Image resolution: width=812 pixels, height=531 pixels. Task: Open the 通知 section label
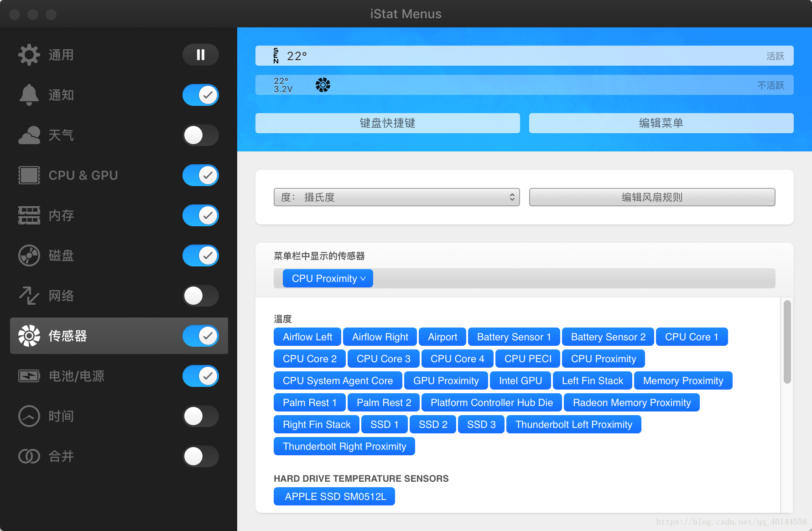(x=61, y=95)
